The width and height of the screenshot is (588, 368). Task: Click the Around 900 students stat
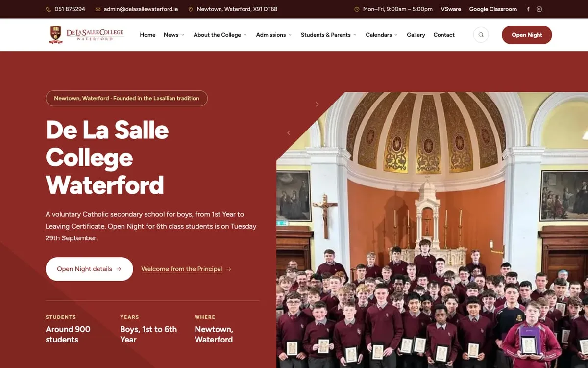coord(68,334)
